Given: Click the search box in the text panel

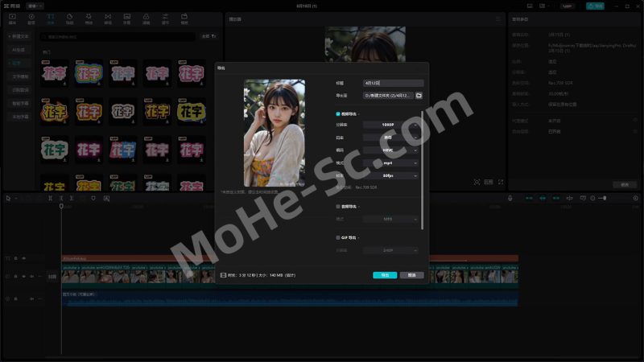Looking at the screenshot, I should coord(118,36).
